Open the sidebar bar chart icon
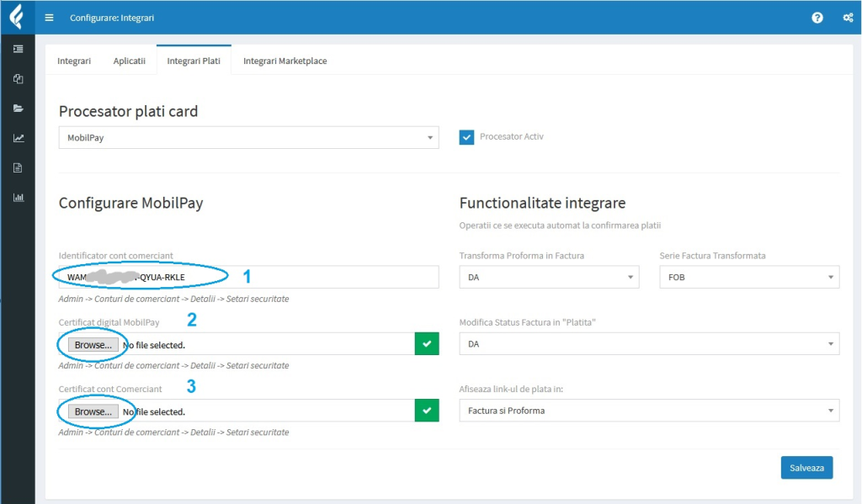Screen dimensions: 862x504 tap(19, 198)
